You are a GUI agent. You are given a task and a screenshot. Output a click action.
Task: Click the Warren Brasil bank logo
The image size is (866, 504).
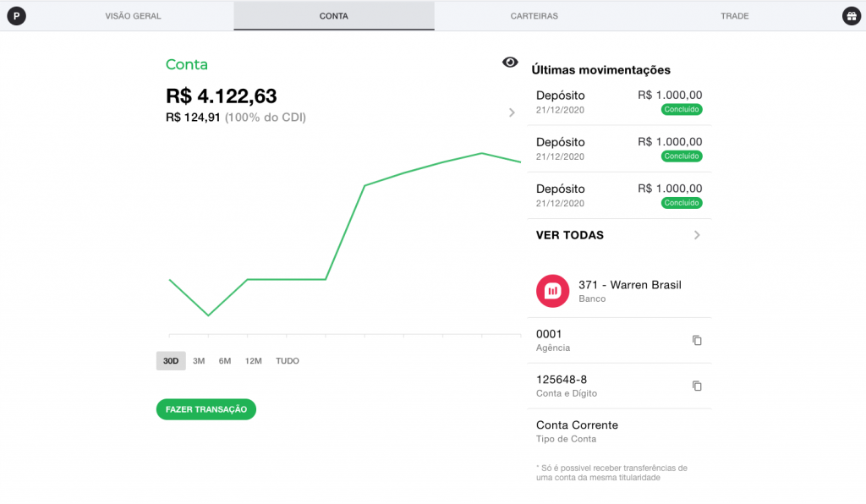tap(552, 291)
